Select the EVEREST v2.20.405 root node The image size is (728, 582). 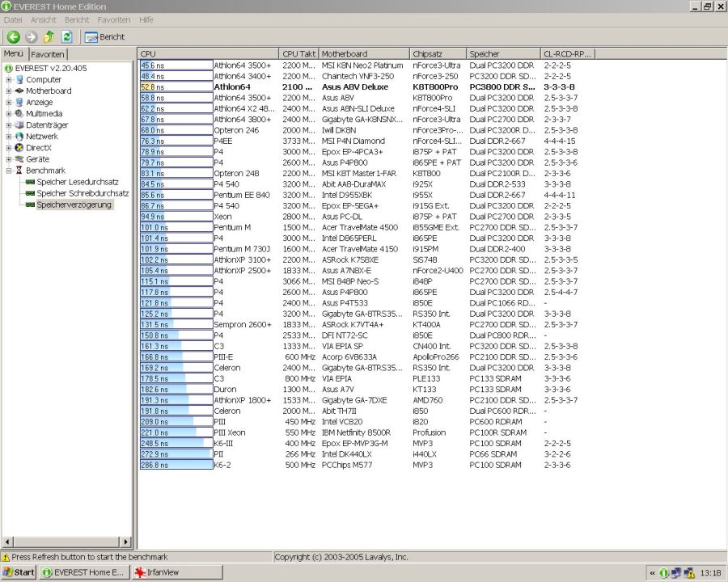[51, 68]
